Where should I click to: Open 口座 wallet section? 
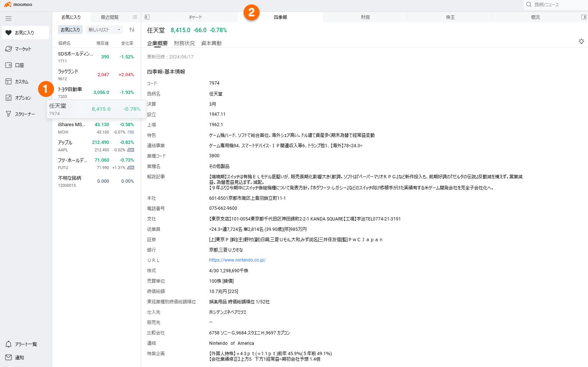tap(26, 65)
